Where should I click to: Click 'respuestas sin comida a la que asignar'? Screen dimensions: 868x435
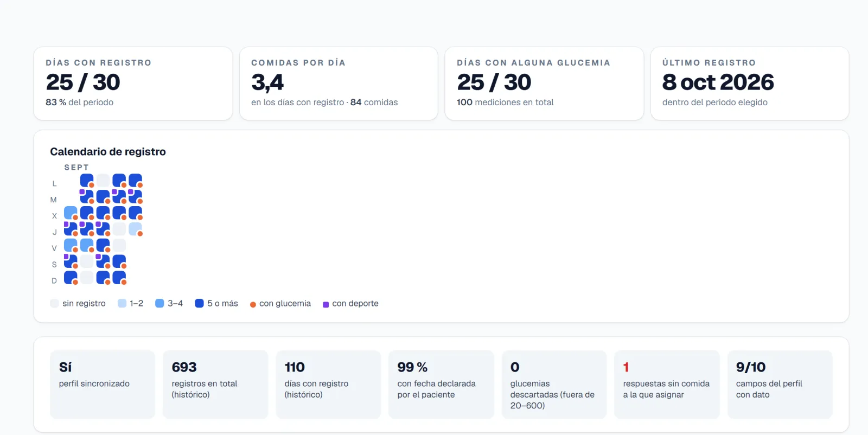coord(666,389)
